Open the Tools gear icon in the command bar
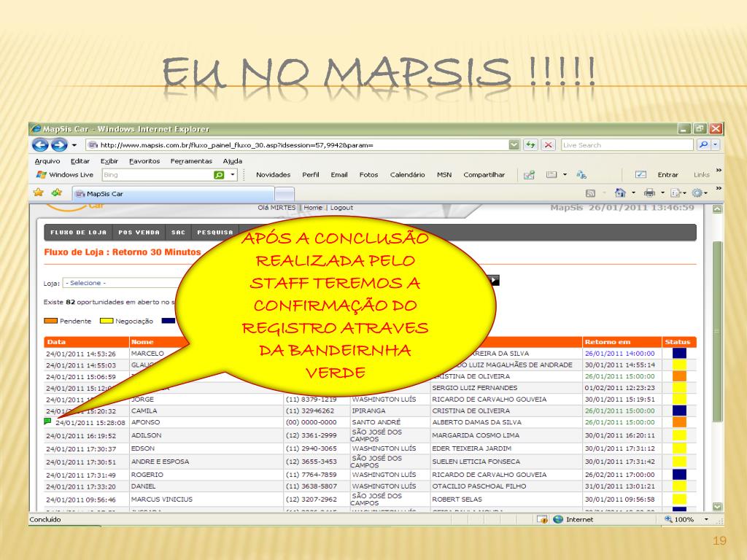 coord(700,192)
